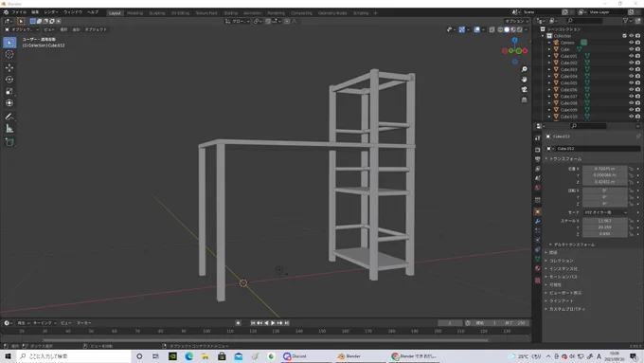Open the Material properties tab
Image resolution: width=644 pixels, height=363 pixels.
(537, 268)
